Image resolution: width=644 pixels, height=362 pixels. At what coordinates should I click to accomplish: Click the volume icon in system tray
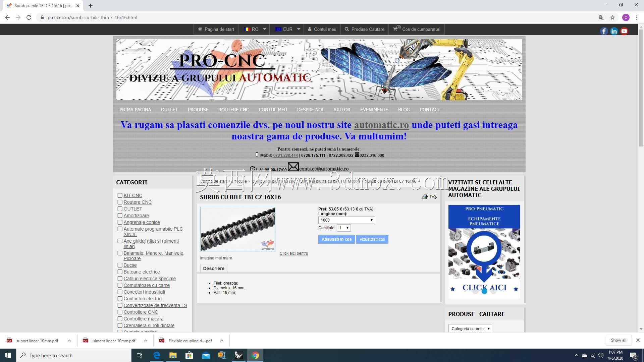coord(600,355)
